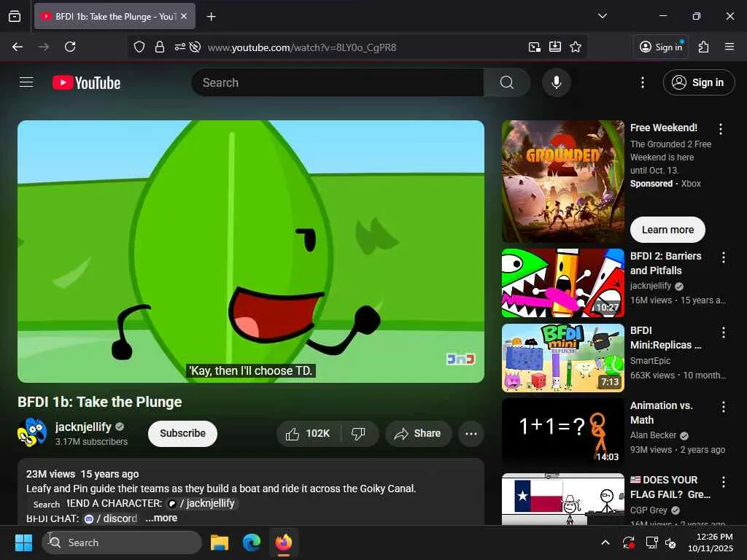
Task: Like the video with thumbs up
Action: (309, 433)
